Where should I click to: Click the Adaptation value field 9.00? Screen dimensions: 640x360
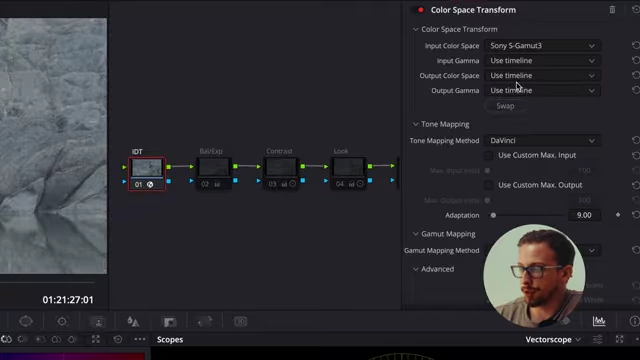pyautogui.click(x=584, y=215)
